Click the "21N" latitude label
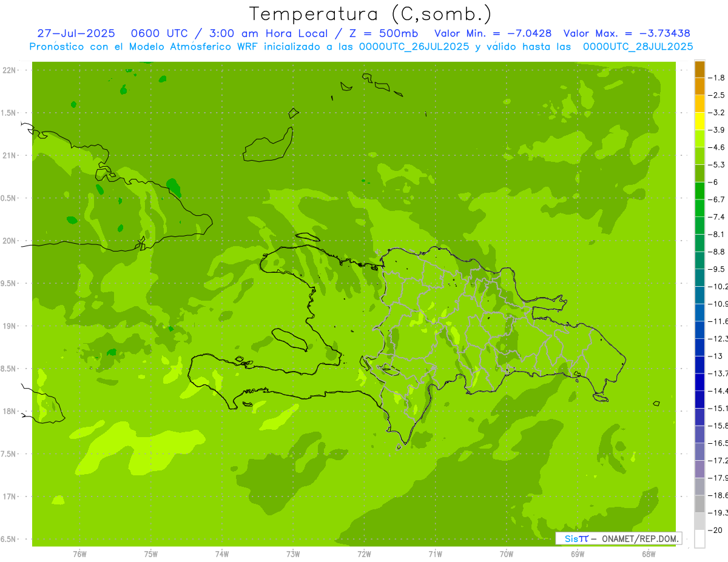 tap(9, 155)
